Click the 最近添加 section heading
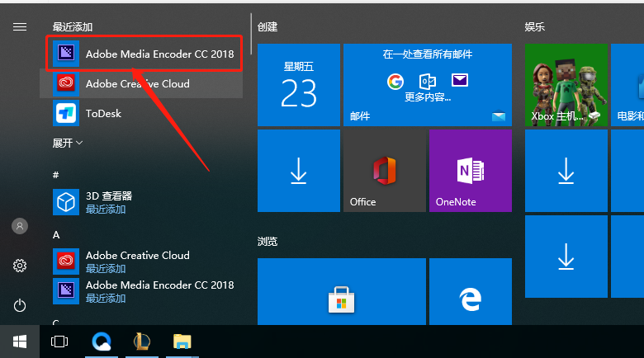The height and width of the screenshot is (358, 644). pos(73,27)
